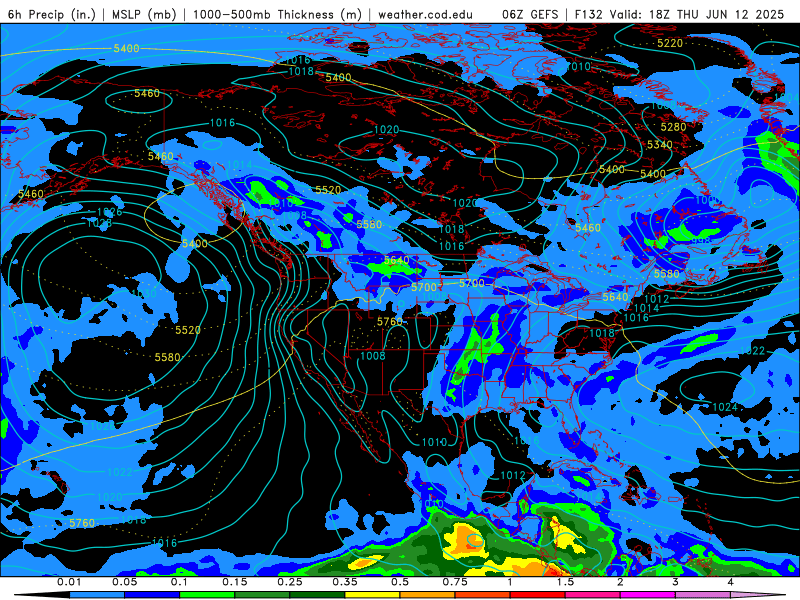The height and width of the screenshot is (600, 800).
Task: Click the '2' legend value
Action: 620,582
